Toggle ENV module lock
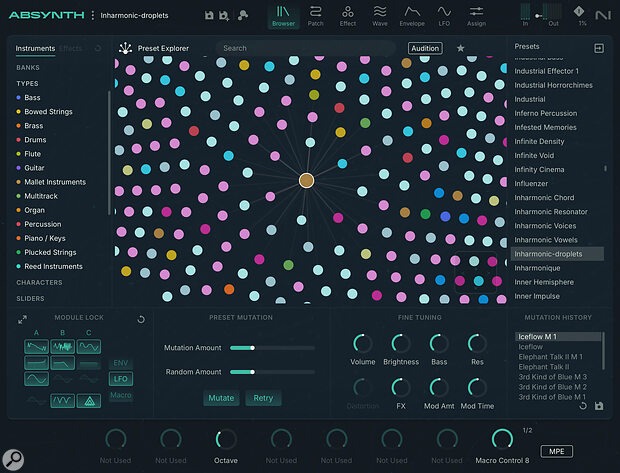 point(121,363)
